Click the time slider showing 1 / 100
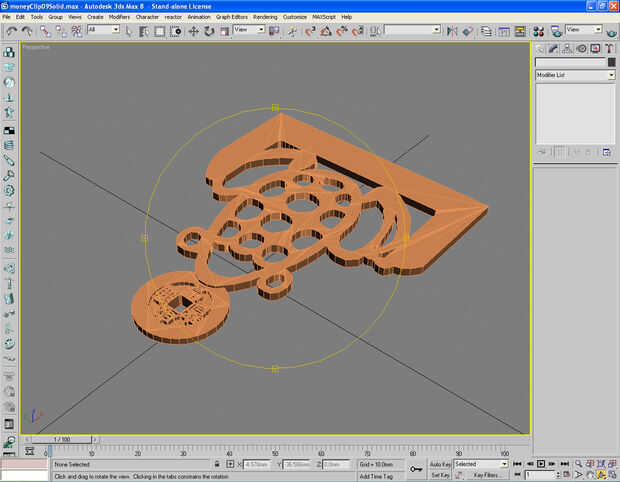This screenshot has width=620, height=482. pos(63,439)
